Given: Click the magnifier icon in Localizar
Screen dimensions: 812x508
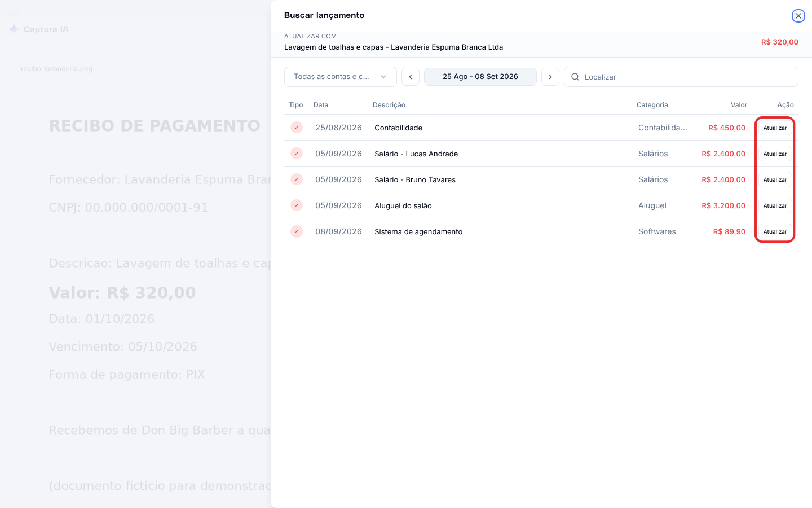Looking at the screenshot, I should click(x=575, y=77).
